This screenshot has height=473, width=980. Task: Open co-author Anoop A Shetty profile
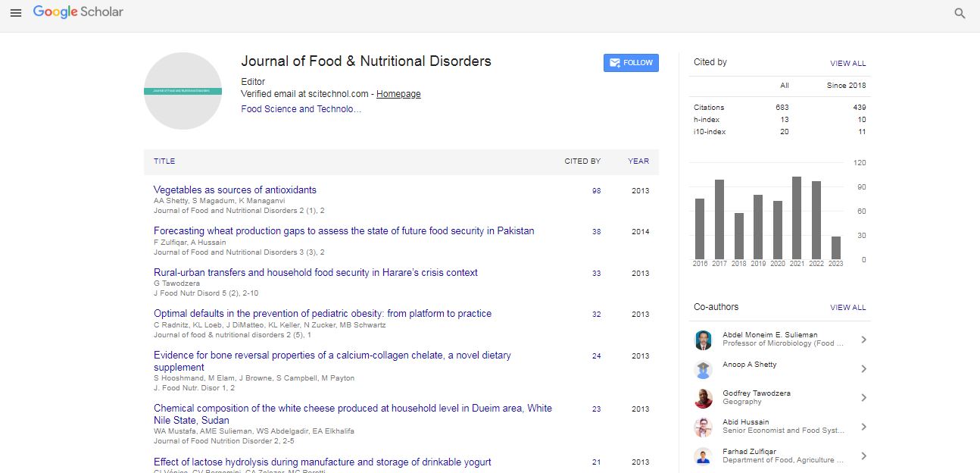pyautogui.click(x=750, y=365)
